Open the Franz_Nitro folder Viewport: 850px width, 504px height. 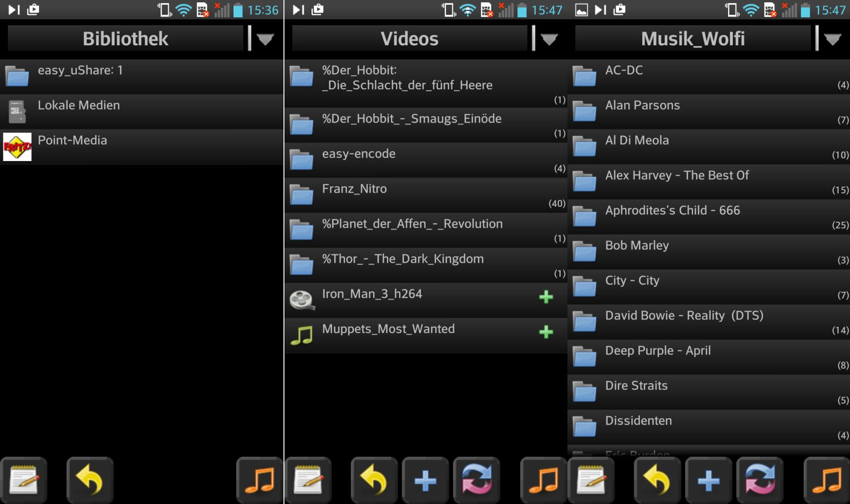426,195
